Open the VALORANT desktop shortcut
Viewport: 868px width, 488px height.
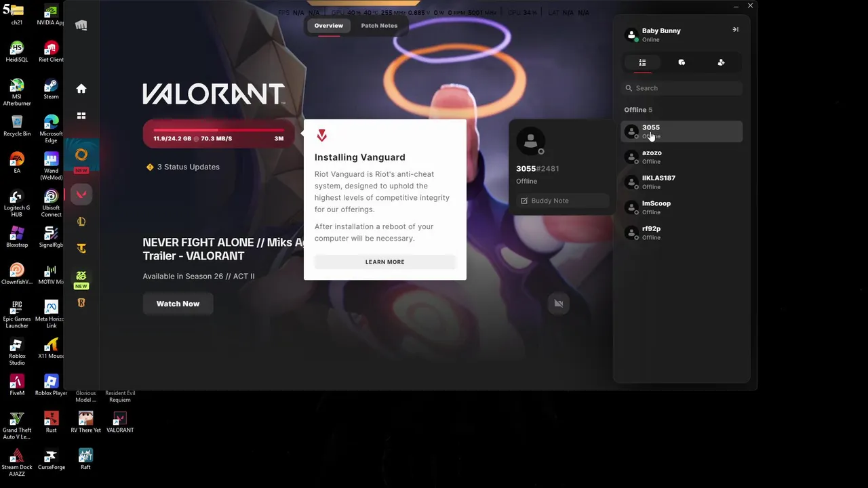[120, 422]
